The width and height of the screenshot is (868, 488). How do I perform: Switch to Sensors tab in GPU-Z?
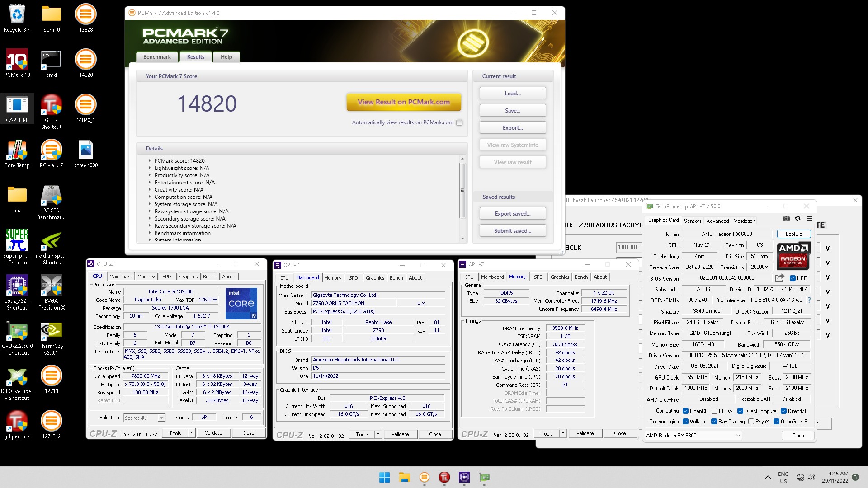[x=693, y=221]
